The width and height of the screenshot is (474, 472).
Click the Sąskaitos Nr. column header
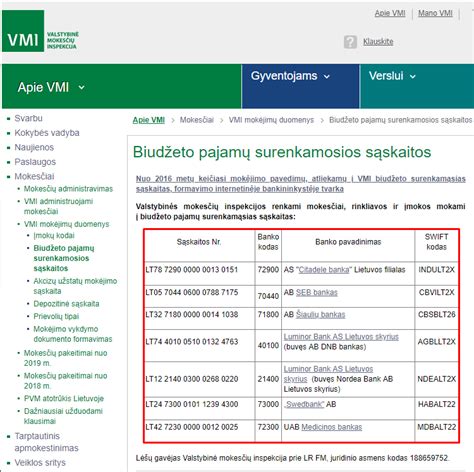click(x=199, y=242)
